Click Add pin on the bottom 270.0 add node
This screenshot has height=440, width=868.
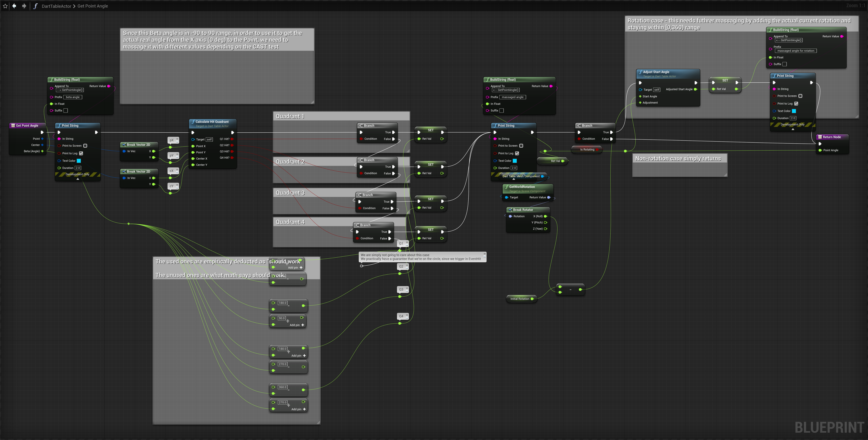(x=299, y=409)
